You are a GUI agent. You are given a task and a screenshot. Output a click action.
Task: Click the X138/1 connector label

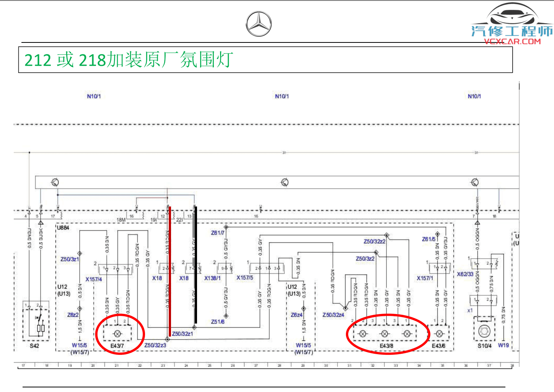pyautogui.click(x=212, y=278)
